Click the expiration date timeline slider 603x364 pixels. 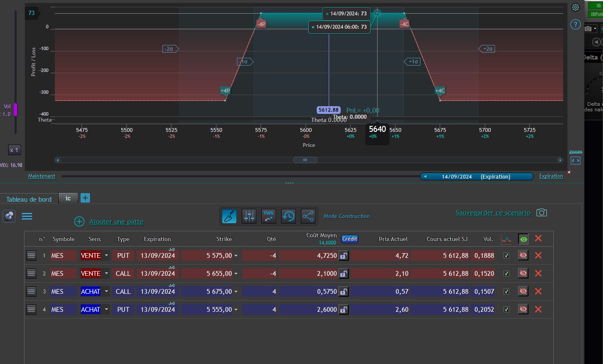[x=476, y=176]
